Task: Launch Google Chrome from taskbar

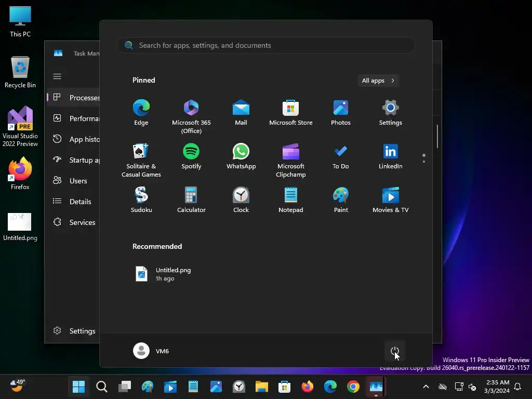Action: 353,387
